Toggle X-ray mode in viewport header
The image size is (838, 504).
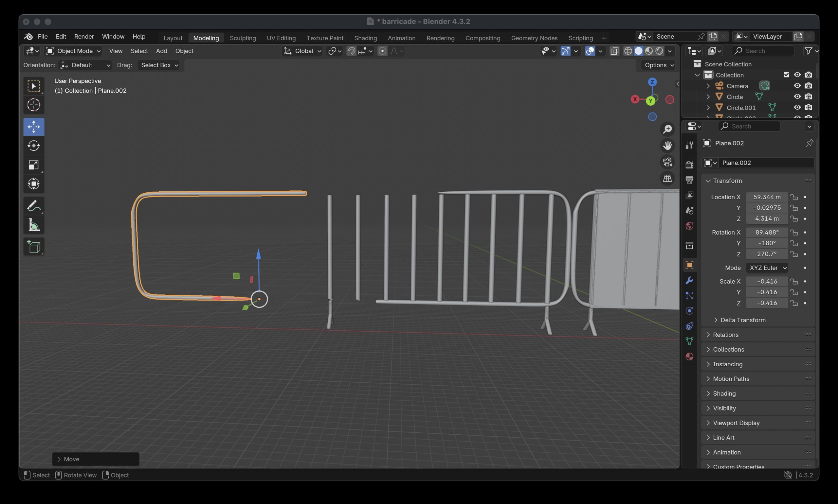(x=614, y=51)
